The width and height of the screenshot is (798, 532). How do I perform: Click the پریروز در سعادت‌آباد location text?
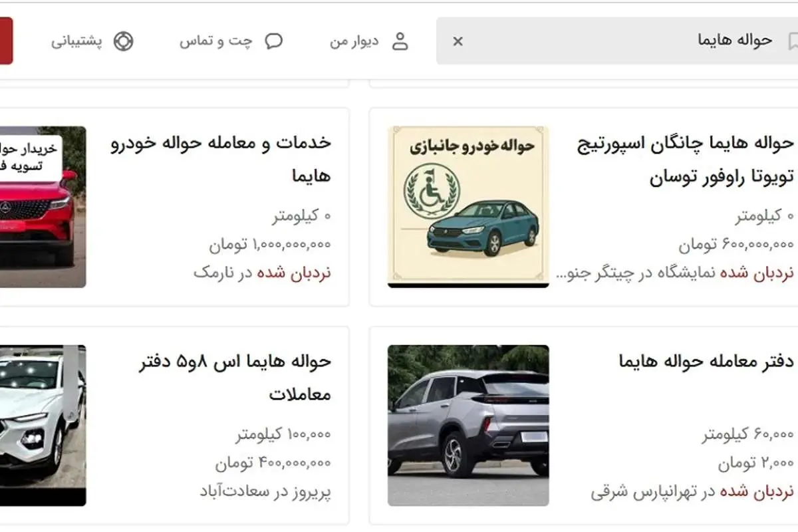pos(265,491)
